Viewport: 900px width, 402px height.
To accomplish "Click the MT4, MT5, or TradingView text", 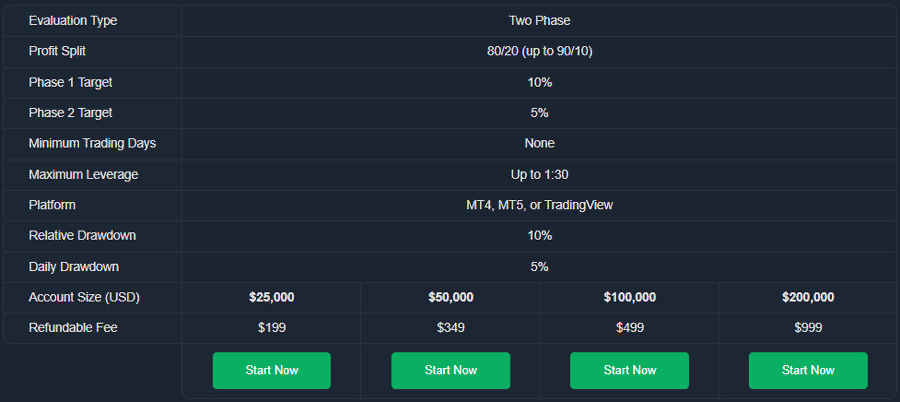I will (x=540, y=205).
